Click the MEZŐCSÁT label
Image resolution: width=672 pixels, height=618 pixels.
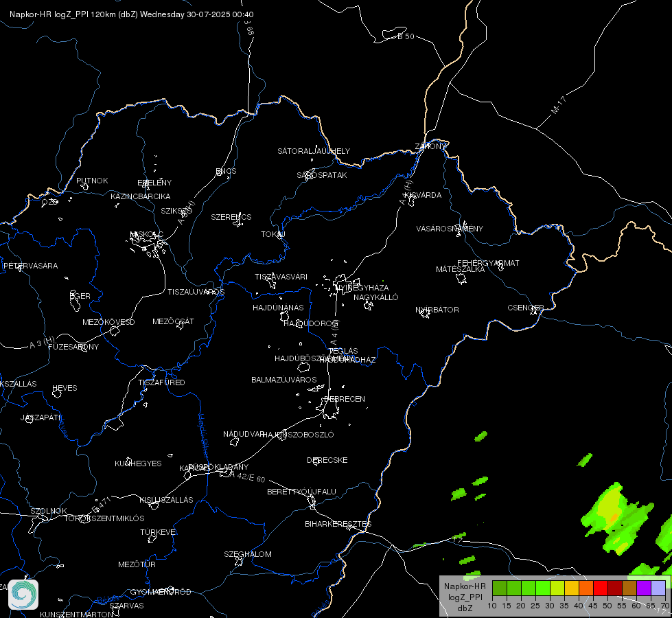coord(173,321)
